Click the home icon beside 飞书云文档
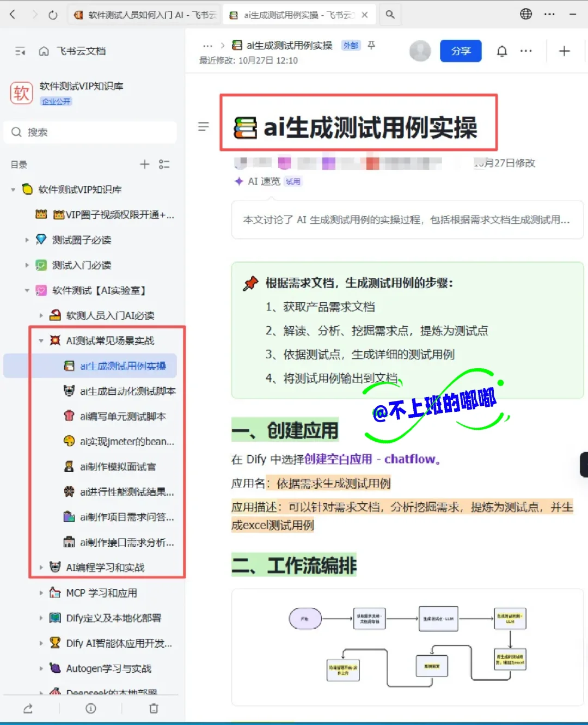 pos(44,51)
